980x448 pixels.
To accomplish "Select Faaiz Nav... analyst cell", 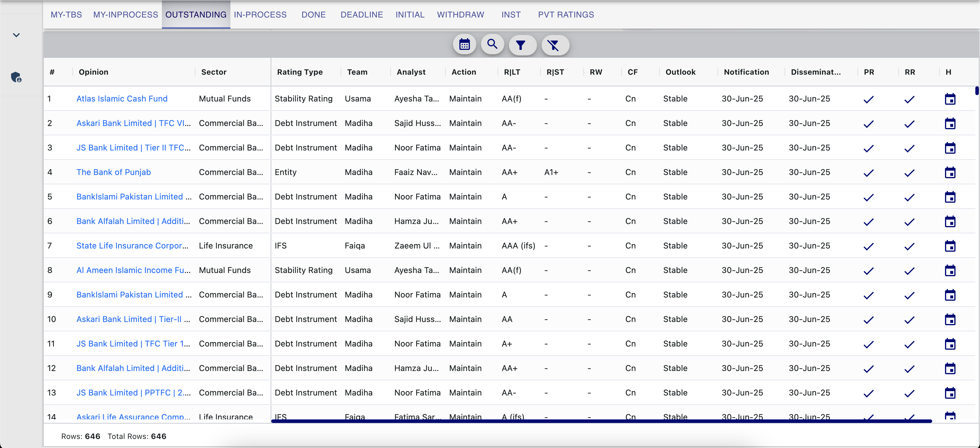I will [x=416, y=172].
